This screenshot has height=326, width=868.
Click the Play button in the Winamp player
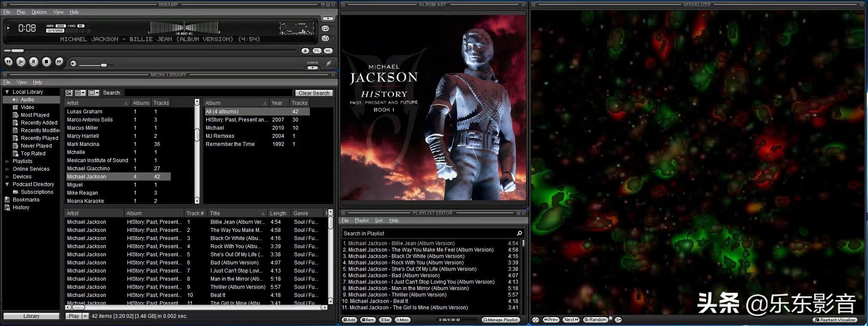pyautogui.click(x=21, y=62)
